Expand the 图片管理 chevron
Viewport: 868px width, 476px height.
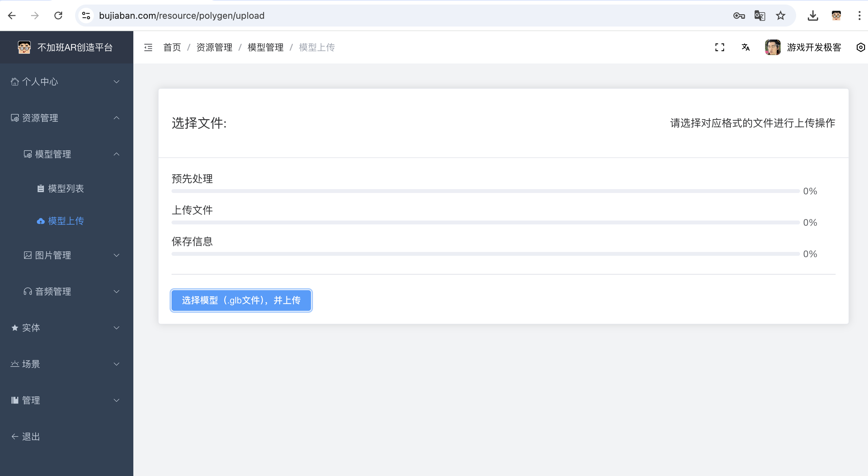(117, 255)
